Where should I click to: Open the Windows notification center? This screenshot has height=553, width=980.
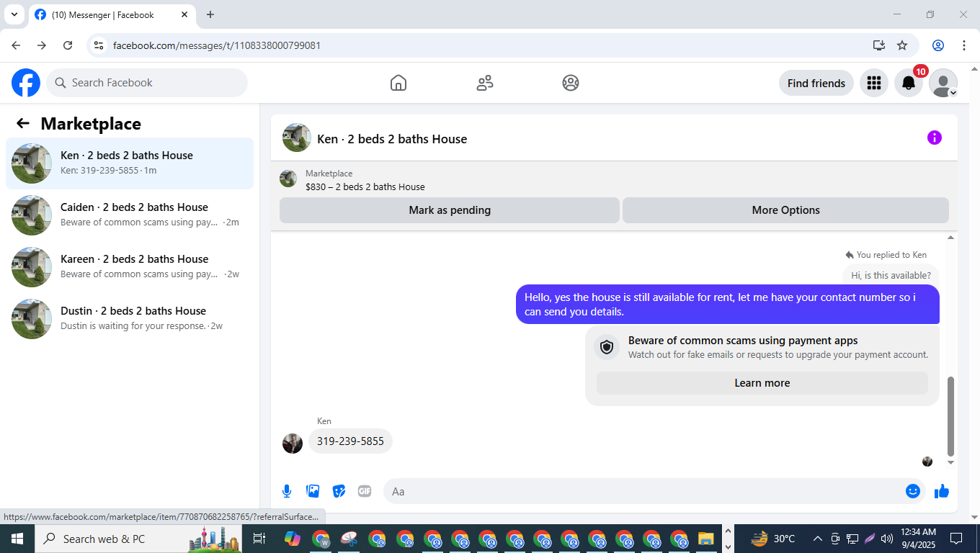(956, 539)
